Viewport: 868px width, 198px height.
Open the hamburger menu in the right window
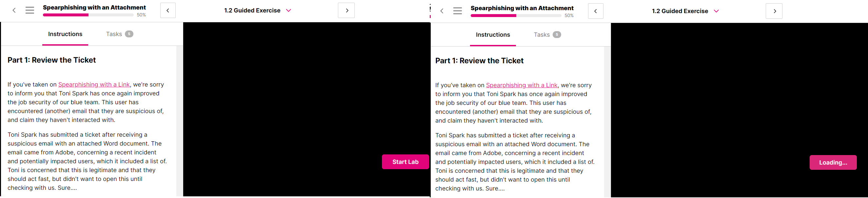tap(458, 11)
